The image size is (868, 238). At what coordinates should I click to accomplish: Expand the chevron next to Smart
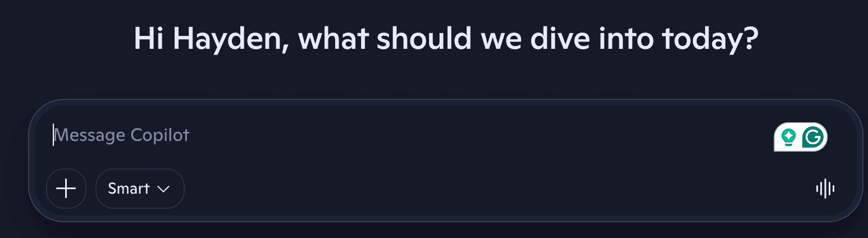[x=163, y=189]
